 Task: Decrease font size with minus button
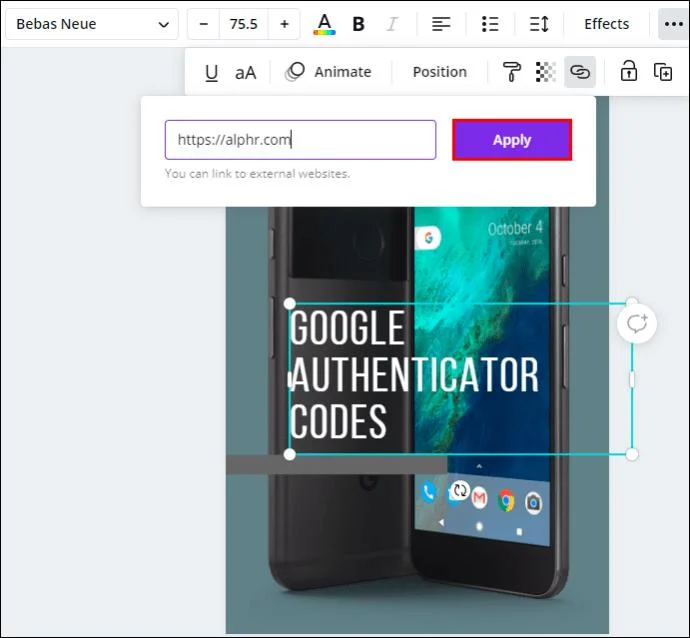(x=203, y=24)
